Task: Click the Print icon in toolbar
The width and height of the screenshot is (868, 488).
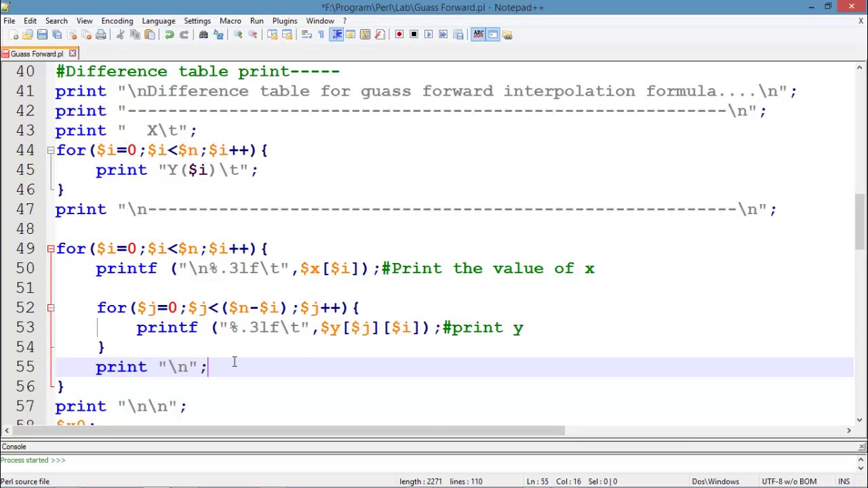Action: tap(101, 35)
